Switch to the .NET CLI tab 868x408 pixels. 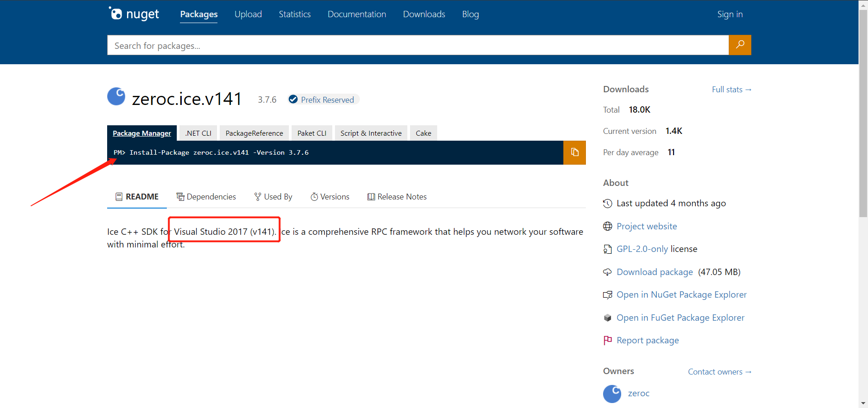pyautogui.click(x=198, y=133)
